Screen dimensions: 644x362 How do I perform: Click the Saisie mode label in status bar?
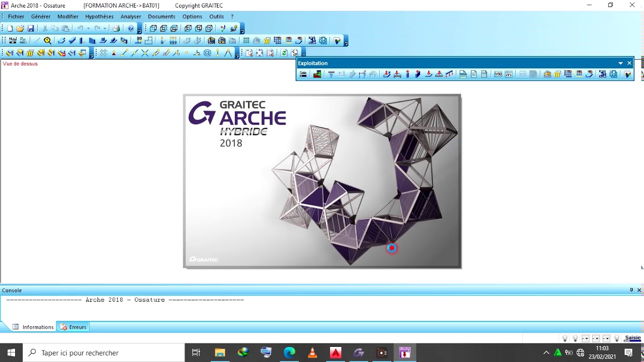[x=633, y=338]
